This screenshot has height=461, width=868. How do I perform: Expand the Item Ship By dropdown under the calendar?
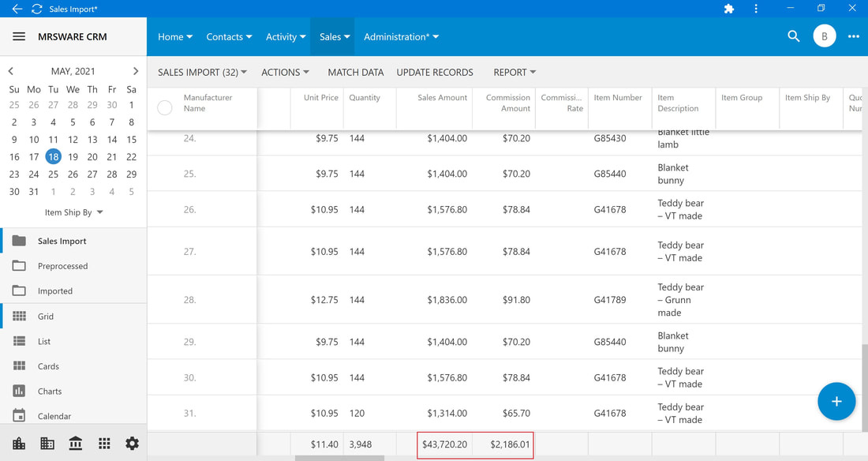click(x=73, y=212)
